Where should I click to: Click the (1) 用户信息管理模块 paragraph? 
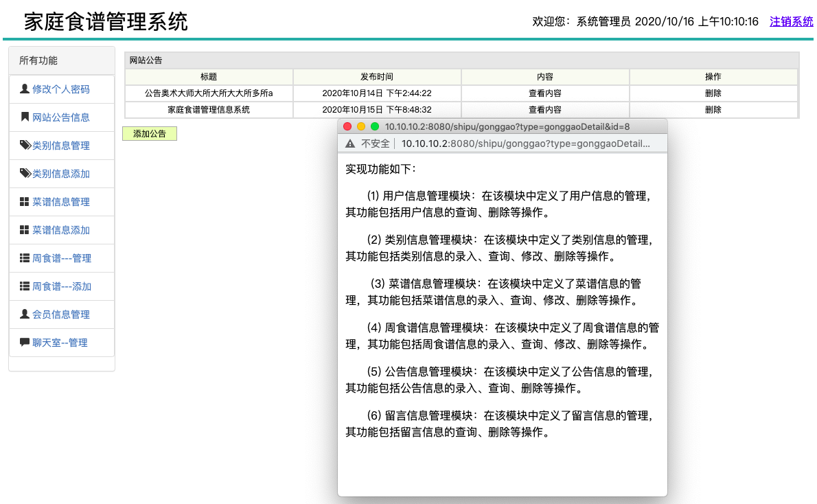point(498,204)
